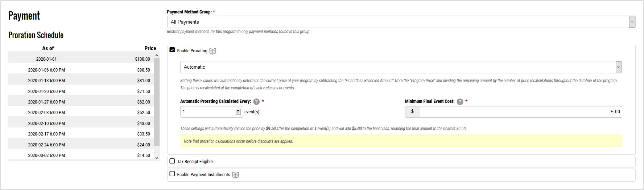
Task: Click the dollar sign prefix on cost field
Action: (412, 112)
